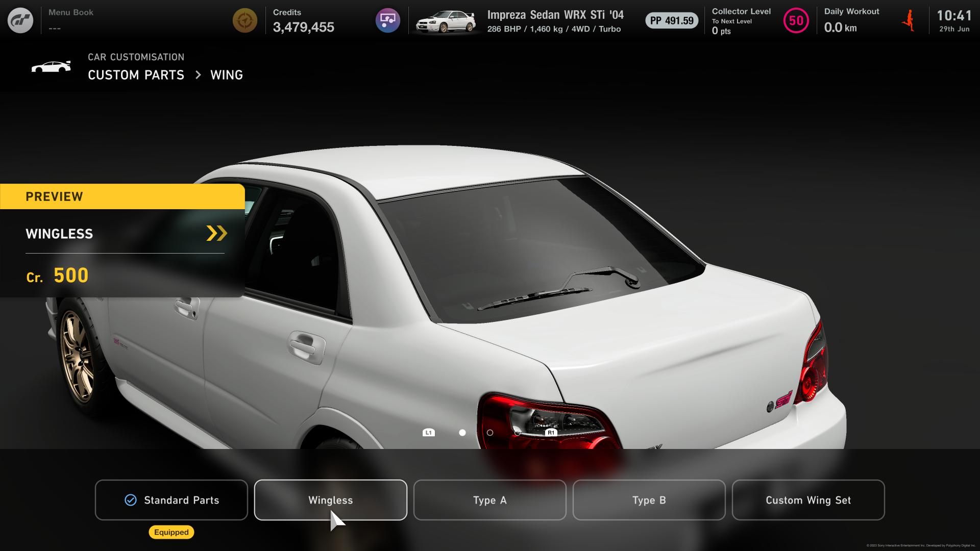Open the Custom Wing Set option
The image size is (980, 551).
tap(808, 500)
